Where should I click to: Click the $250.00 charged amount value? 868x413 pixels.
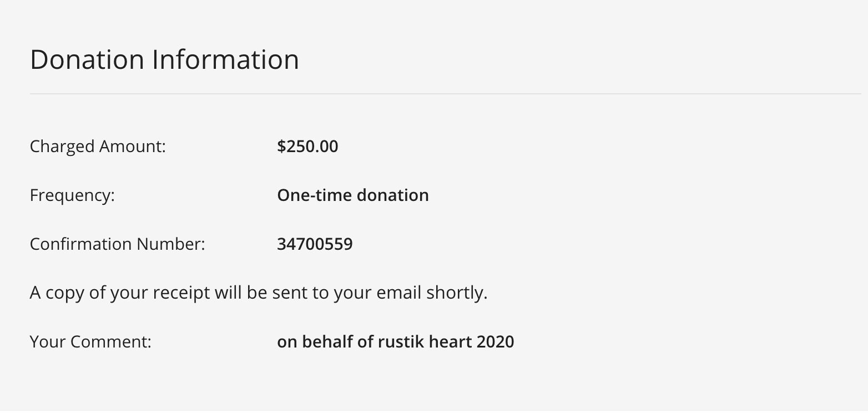tap(307, 147)
